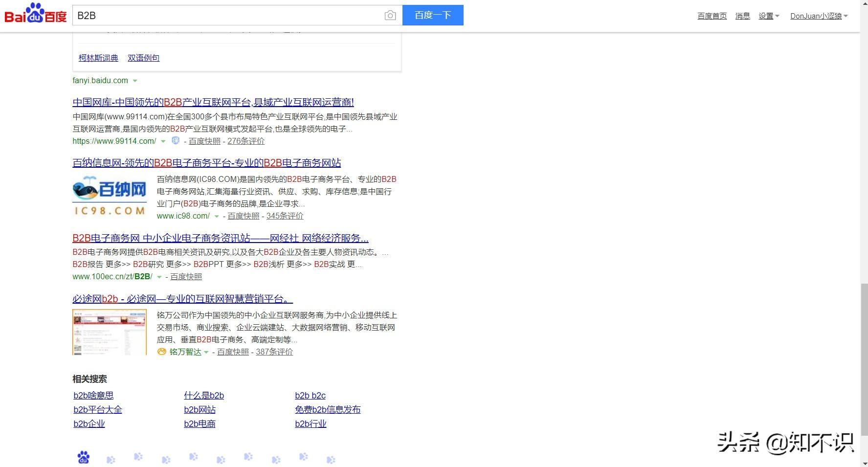Expand the arrow next to www.ic98.com
Screen dimensions: 868x467
[216, 216]
